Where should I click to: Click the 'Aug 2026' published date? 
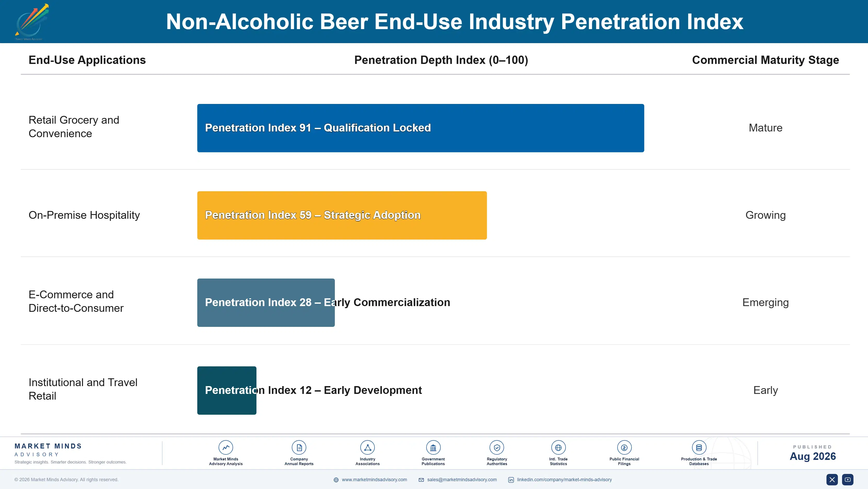pos(813,456)
